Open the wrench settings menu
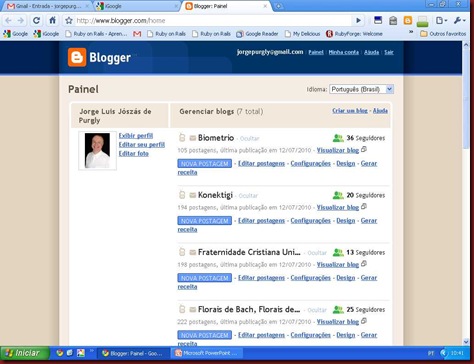The image size is (474, 364). (x=459, y=21)
